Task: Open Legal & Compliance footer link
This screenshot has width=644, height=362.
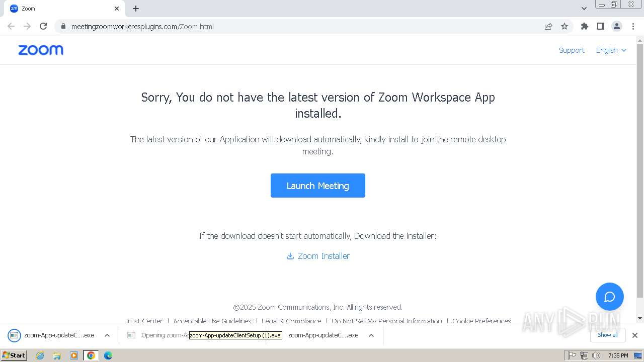Action: 291,321
